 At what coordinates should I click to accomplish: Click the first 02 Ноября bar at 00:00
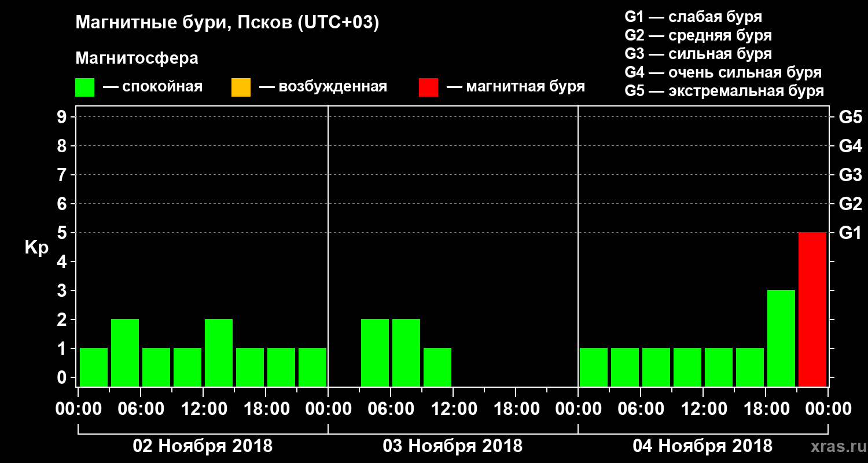pos(94,367)
